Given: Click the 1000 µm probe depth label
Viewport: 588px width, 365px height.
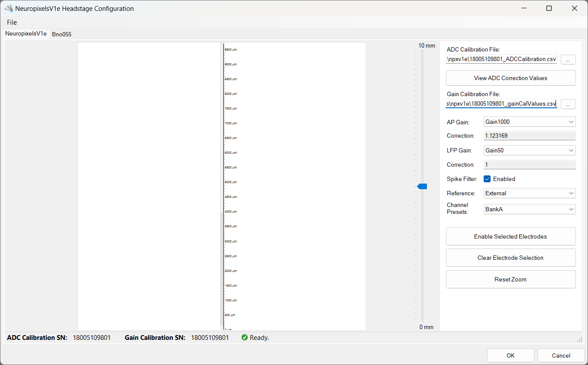Looking at the screenshot, I should [x=231, y=300].
